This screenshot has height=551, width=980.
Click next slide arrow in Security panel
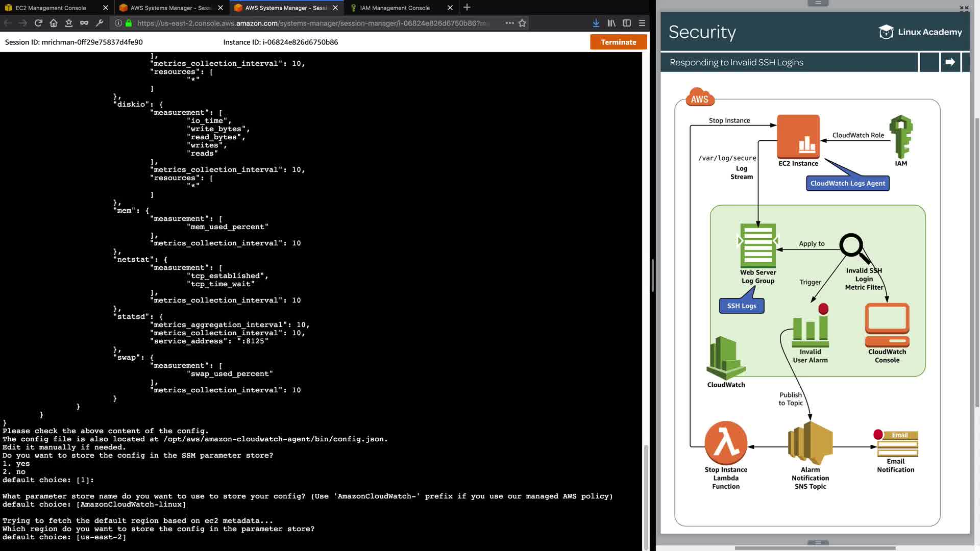950,62
